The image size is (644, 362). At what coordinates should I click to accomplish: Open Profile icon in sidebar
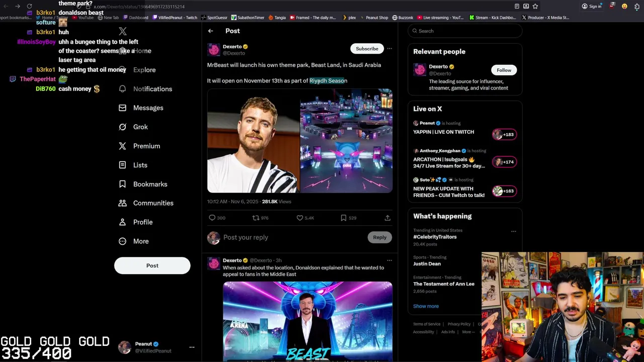pyautogui.click(x=122, y=222)
